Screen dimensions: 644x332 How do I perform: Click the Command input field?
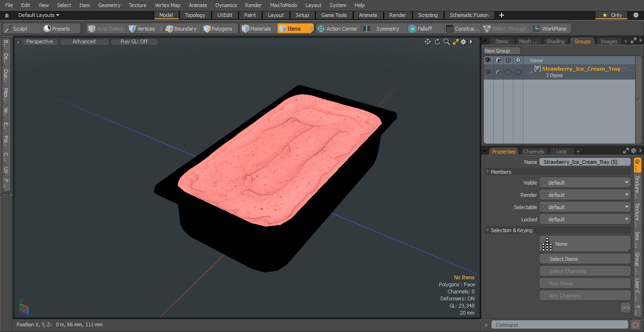[x=560, y=325]
